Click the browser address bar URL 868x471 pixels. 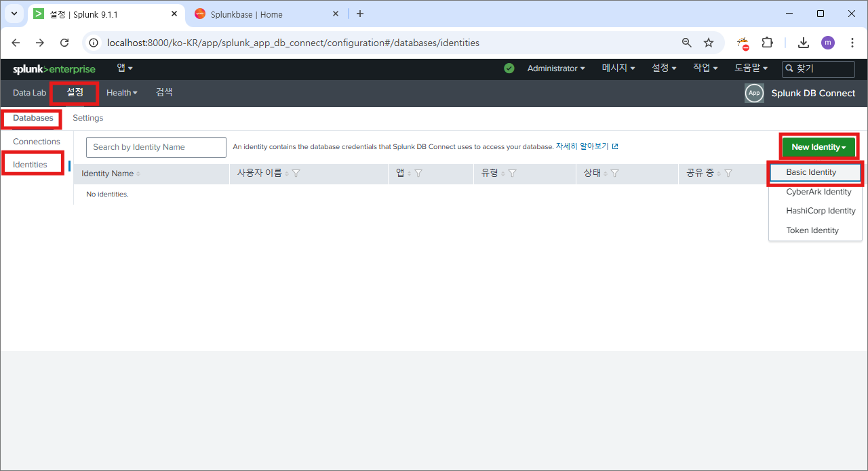tap(293, 43)
